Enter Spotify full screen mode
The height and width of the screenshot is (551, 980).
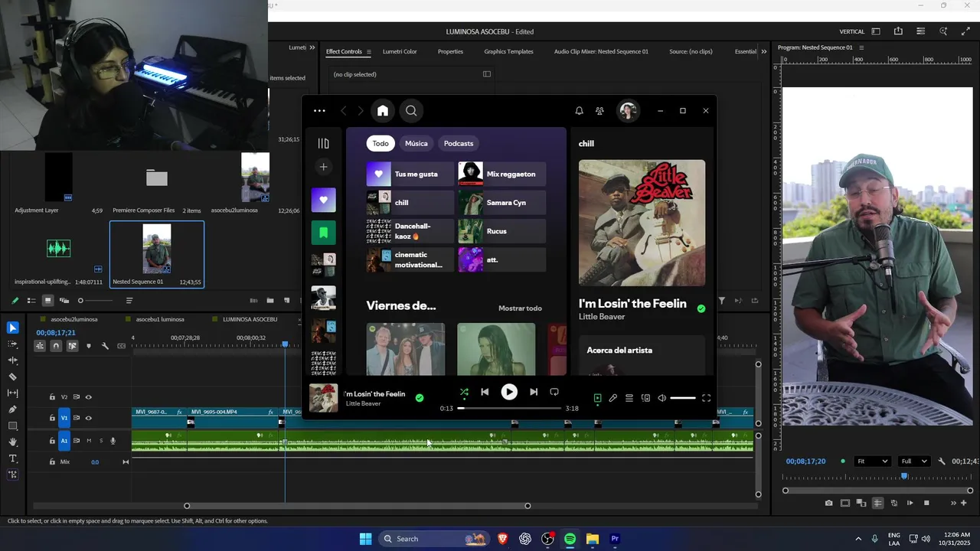point(706,398)
